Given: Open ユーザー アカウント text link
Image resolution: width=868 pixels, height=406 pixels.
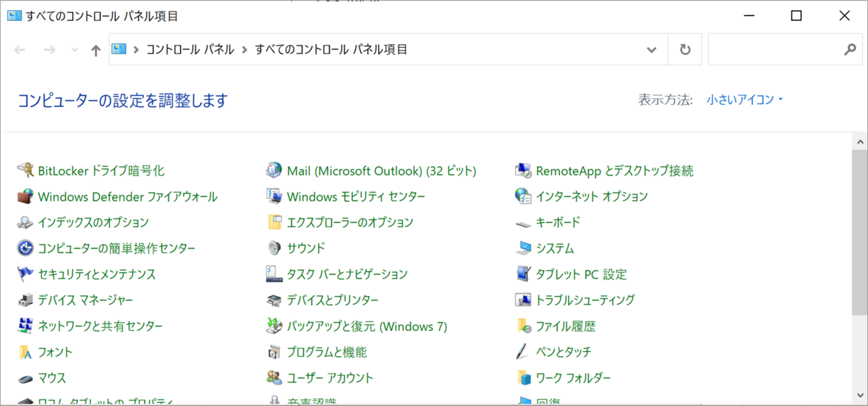Looking at the screenshot, I should [330, 378].
